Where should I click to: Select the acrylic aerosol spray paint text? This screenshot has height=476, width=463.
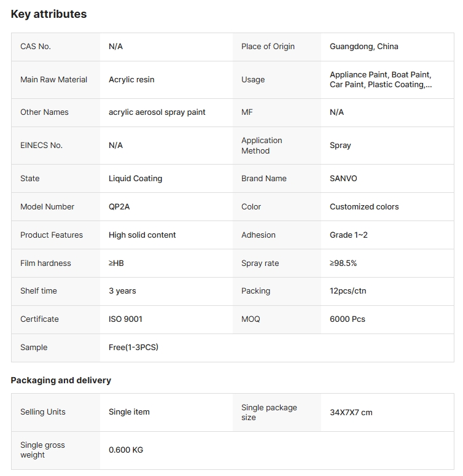157,112
